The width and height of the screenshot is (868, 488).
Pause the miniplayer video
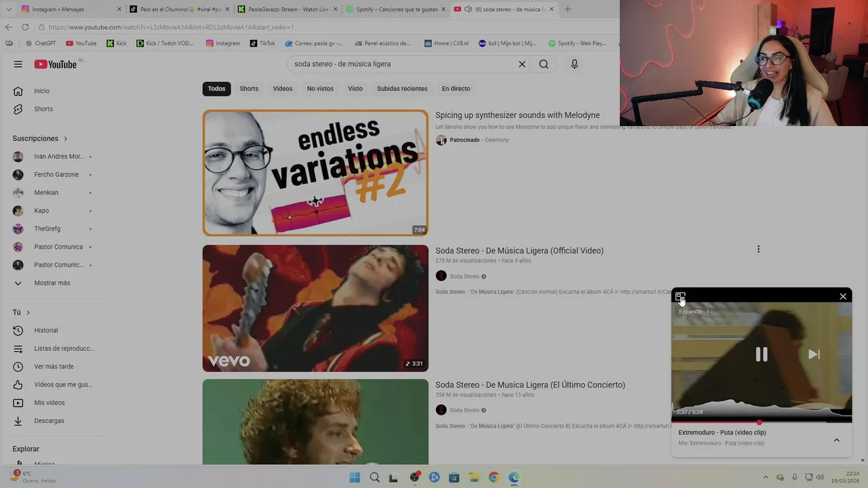pyautogui.click(x=762, y=354)
